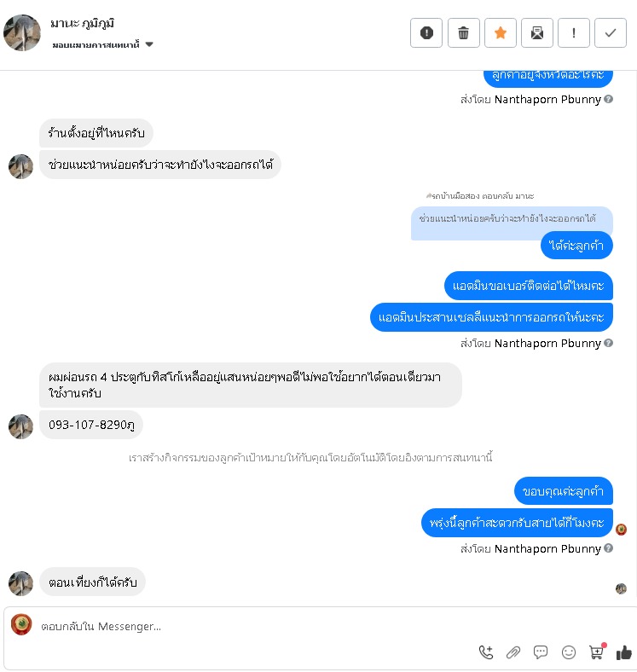Click info icon beside last Nanthaporn Pbunny

608,548
